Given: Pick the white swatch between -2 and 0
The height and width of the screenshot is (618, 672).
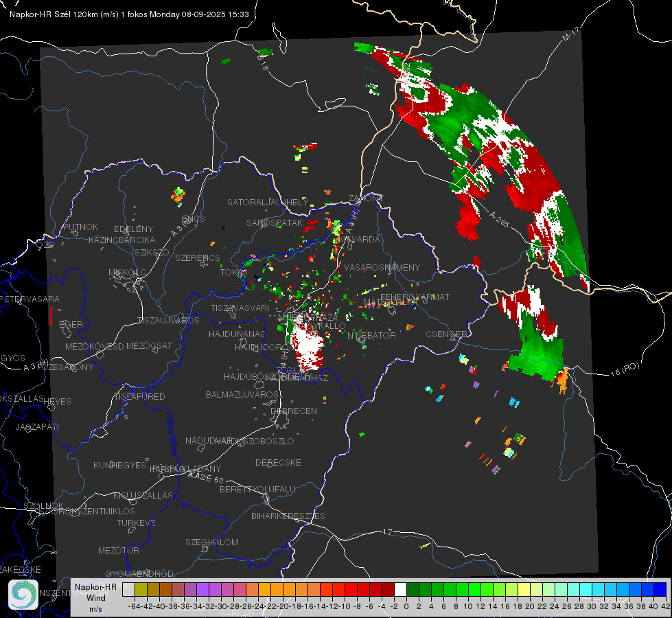Looking at the screenshot, I should pyautogui.click(x=400, y=589).
